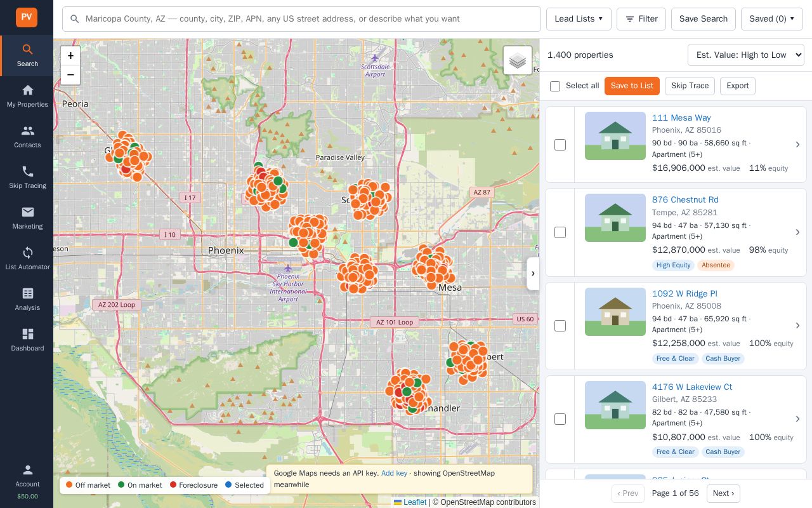Image resolution: width=812 pixels, height=508 pixels.
Task: Click Phoenix Sky Harbor Airport icon
Action: (288, 268)
